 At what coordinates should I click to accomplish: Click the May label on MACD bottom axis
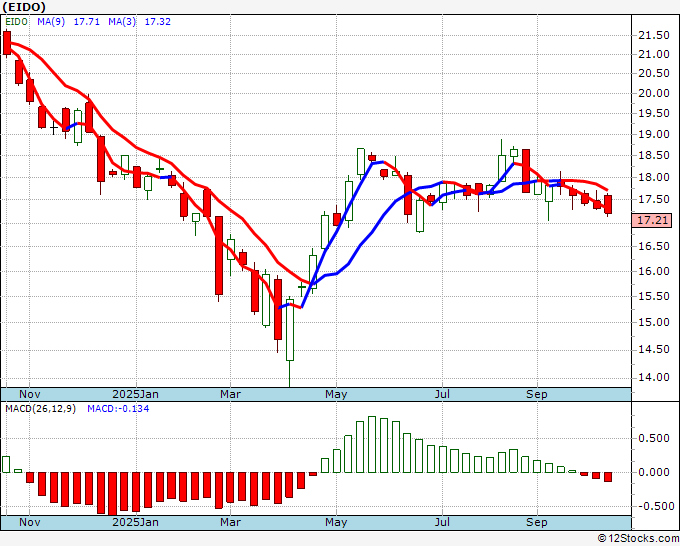pyautogui.click(x=336, y=522)
